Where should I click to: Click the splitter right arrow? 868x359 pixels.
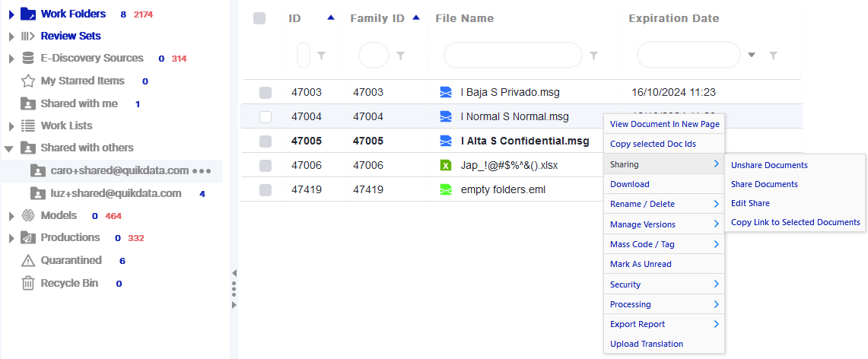coord(234,305)
